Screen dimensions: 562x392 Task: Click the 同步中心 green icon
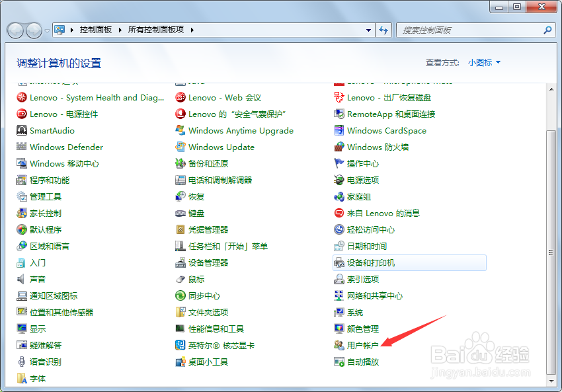click(x=181, y=295)
